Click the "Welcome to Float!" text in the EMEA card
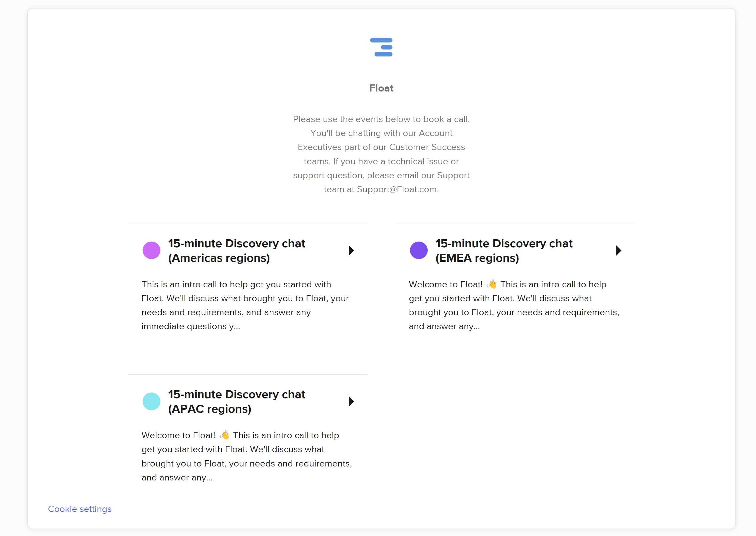Screen dimensions: 756x536 (446, 285)
